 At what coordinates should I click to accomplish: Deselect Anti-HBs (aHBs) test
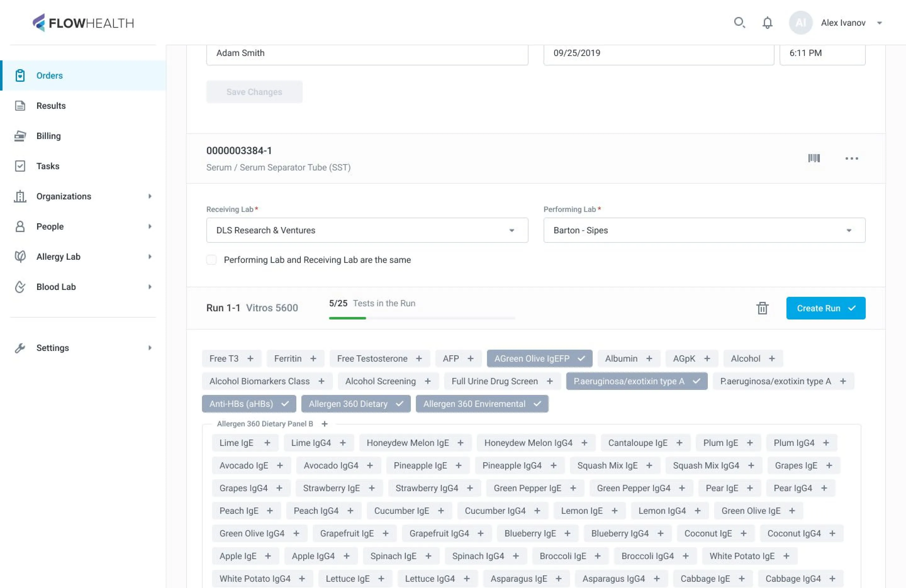click(x=249, y=404)
